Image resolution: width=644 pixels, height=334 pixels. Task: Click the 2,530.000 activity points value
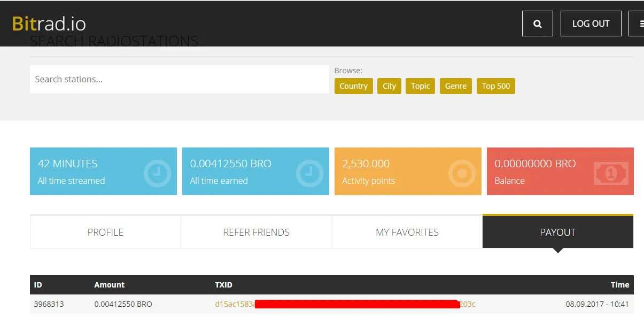(x=366, y=164)
